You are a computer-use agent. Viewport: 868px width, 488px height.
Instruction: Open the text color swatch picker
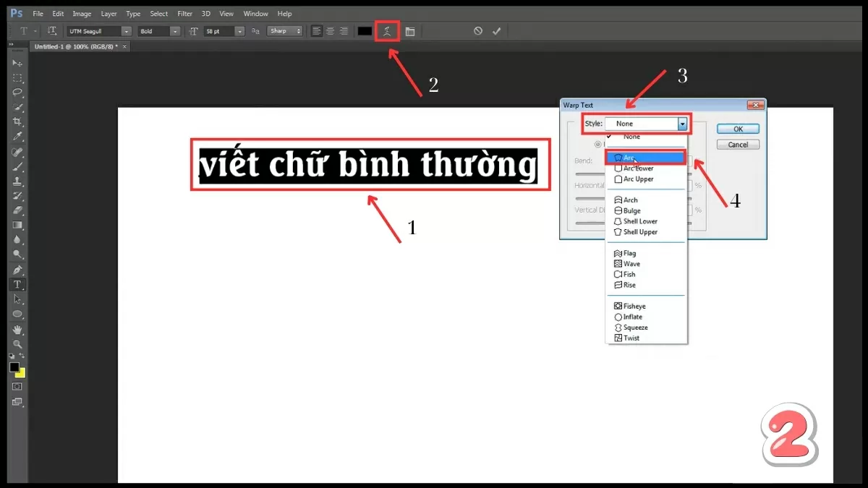(x=363, y=30)
